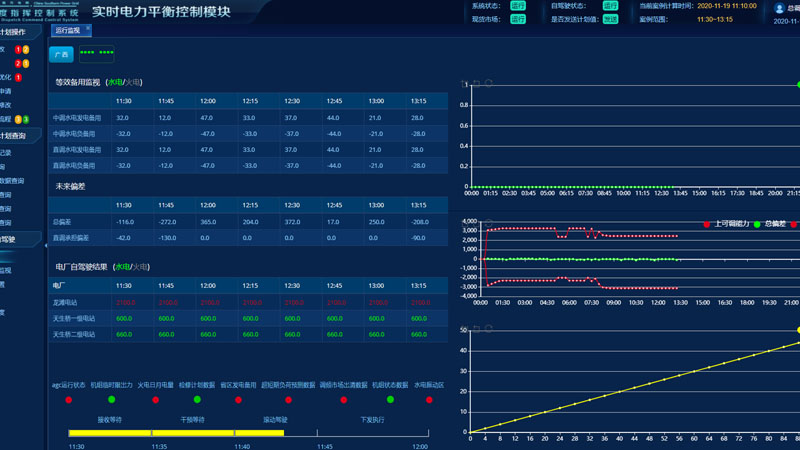This screenshot has height=450, width=800.
Task: Click the agc运行状态 red status indicator
Action: coord(68,400)
